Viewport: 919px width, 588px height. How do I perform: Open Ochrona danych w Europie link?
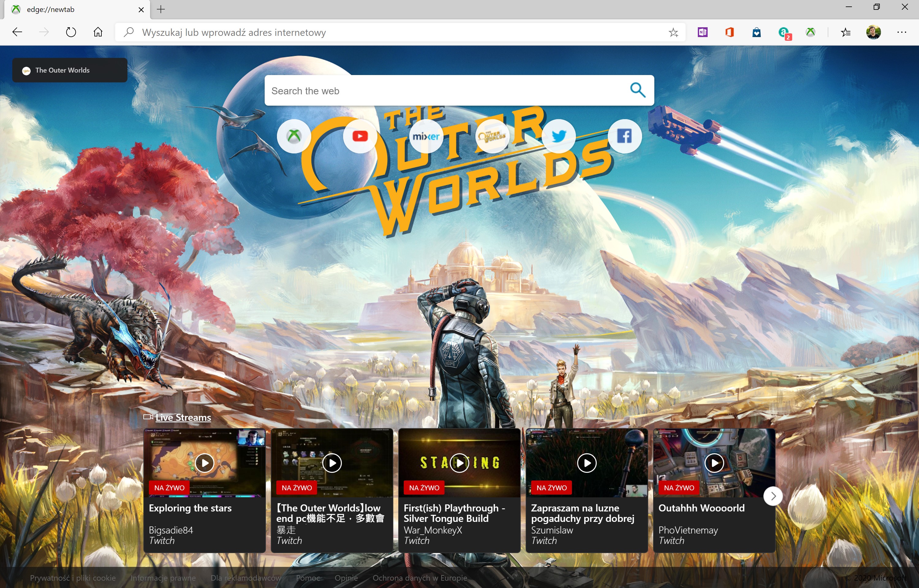(420, 578)
